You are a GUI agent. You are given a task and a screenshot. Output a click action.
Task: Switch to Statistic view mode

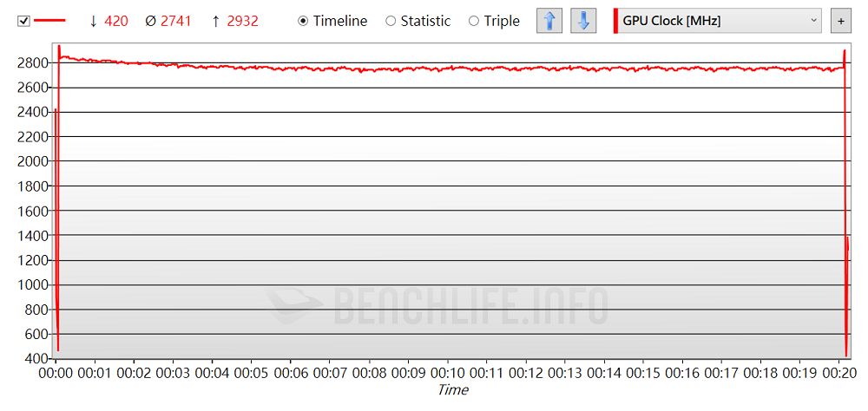tap(391, 21)
